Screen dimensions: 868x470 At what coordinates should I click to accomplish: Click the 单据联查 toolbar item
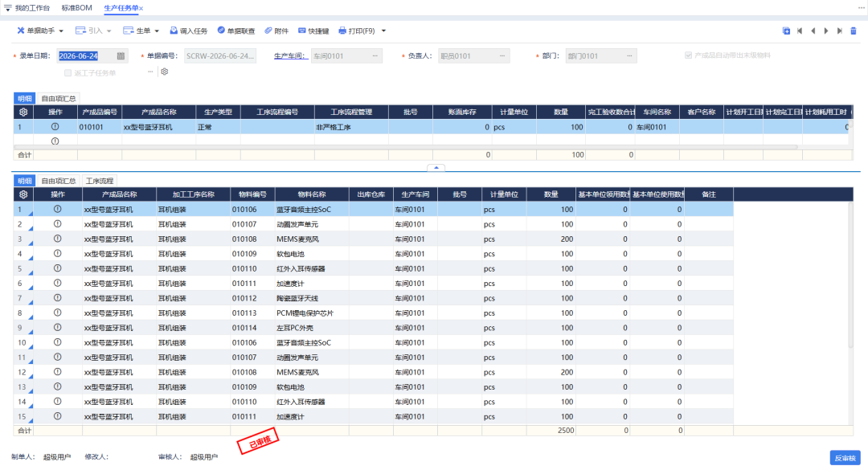point(235,31)
